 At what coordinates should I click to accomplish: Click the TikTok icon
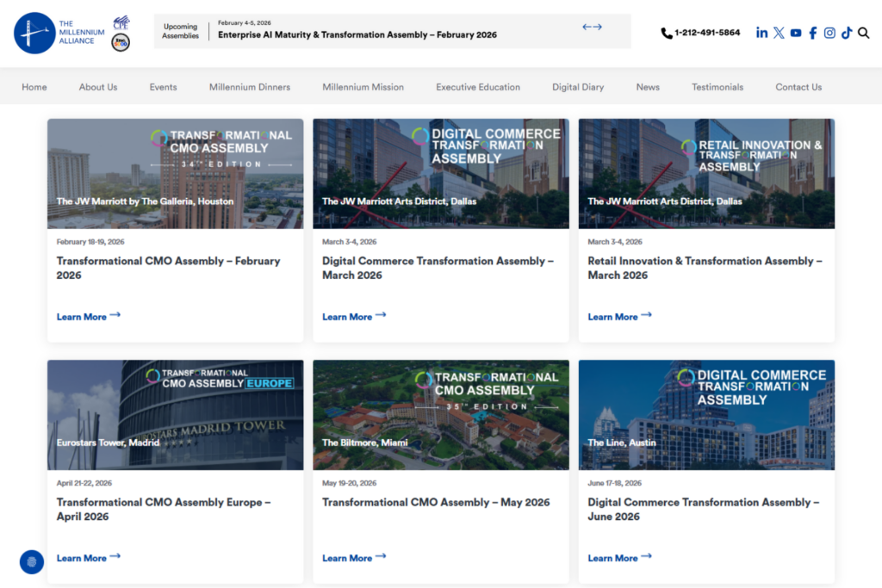846,33
